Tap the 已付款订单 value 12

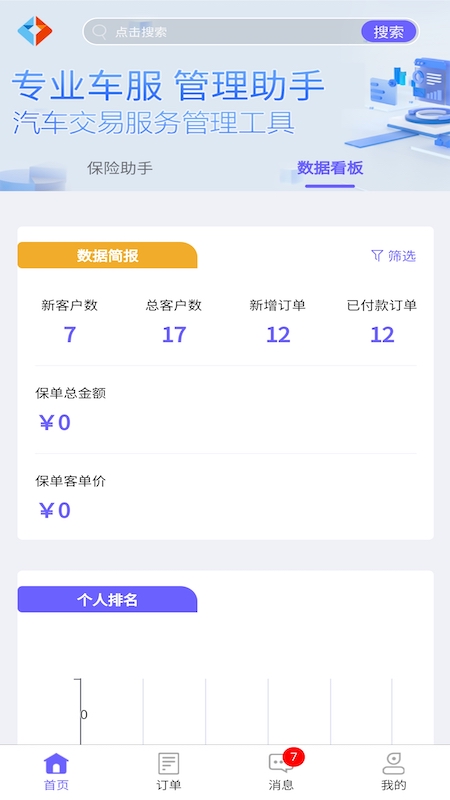click(382, 335)
